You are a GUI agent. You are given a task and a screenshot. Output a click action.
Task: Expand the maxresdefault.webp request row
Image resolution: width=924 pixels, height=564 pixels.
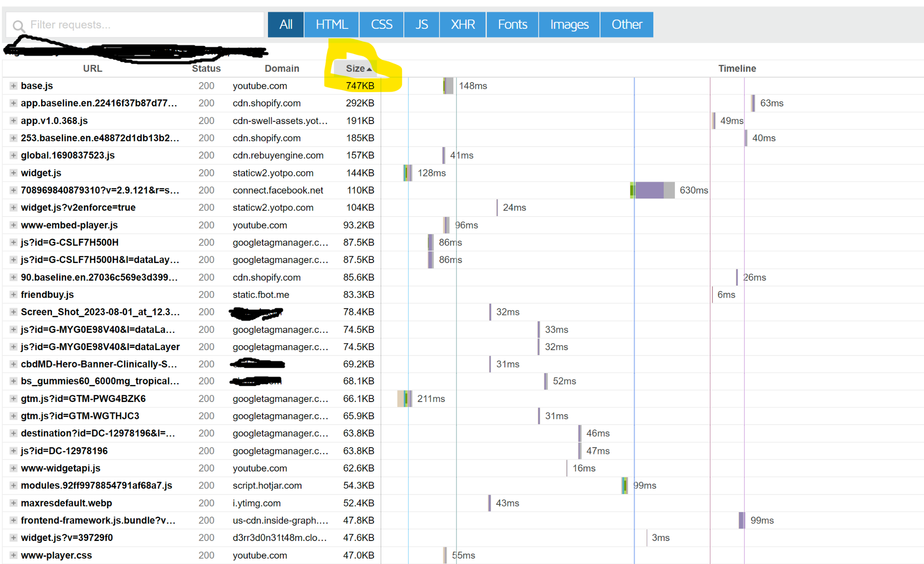point(14,503)
